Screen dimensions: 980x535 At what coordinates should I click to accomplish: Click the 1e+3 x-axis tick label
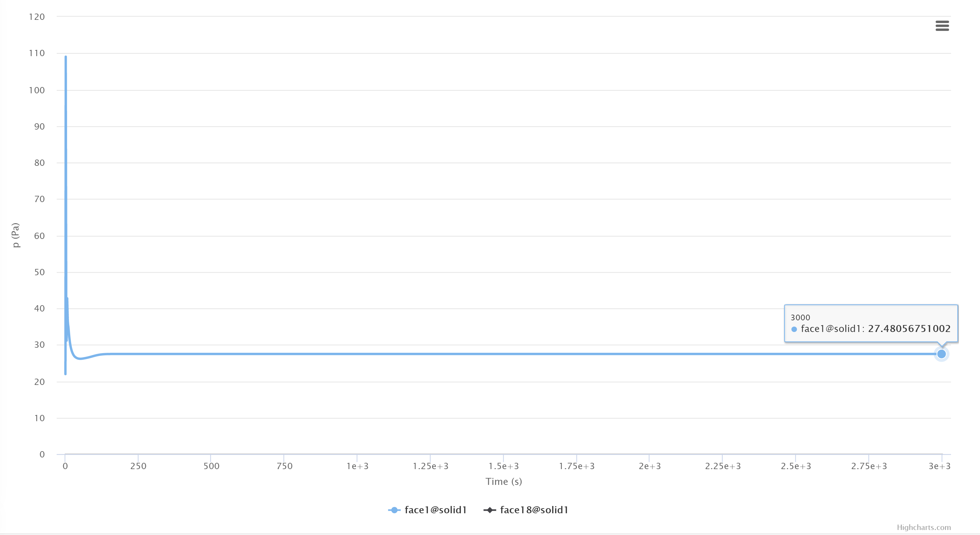357,466
